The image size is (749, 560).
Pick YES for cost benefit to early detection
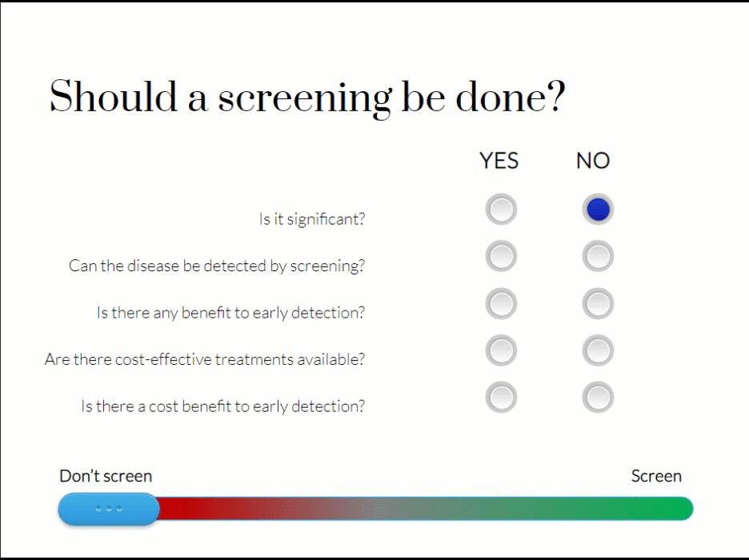tap(501, 398)
